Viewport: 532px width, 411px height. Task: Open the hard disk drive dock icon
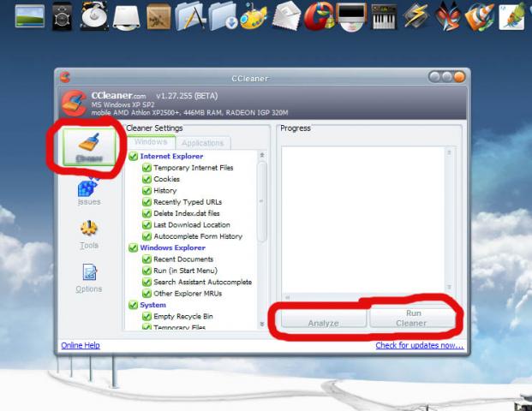pyautogui.click(x=94, y=15)
